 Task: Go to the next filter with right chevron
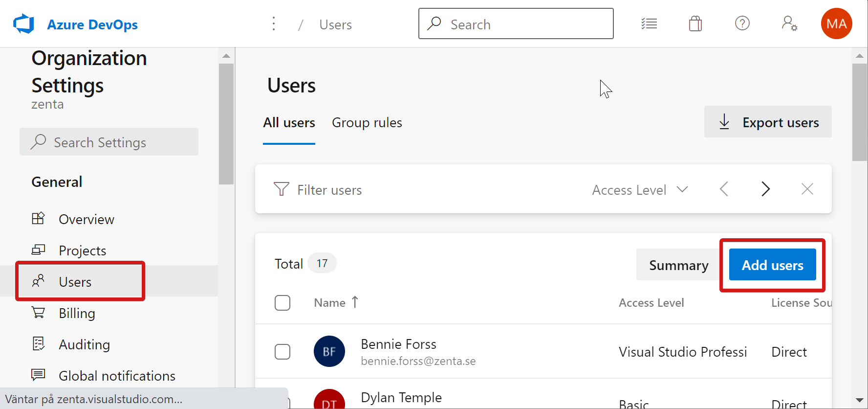click(x=765, y=189)
